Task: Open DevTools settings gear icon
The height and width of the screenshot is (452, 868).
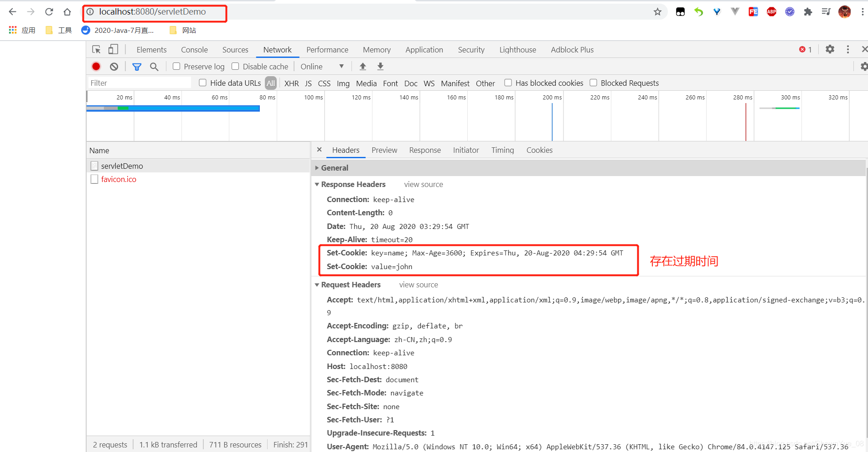Action: [x=830, y=49]
